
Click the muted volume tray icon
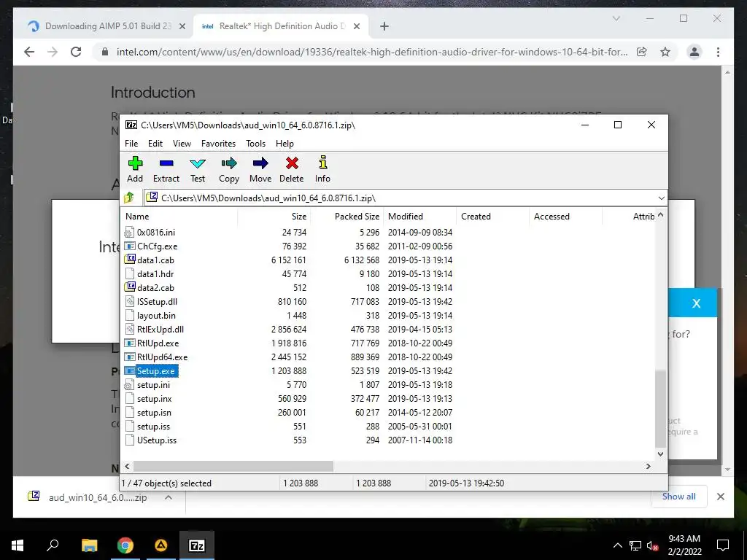653,545
